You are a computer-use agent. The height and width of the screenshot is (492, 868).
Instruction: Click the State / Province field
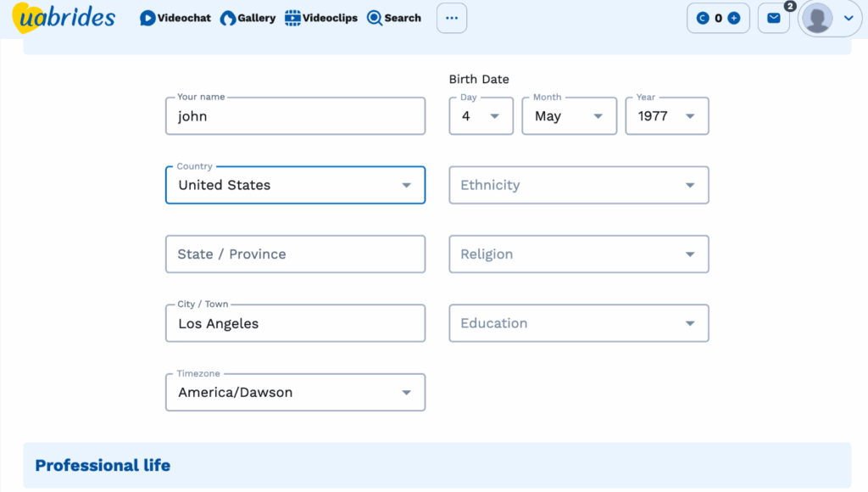(295, 254)
